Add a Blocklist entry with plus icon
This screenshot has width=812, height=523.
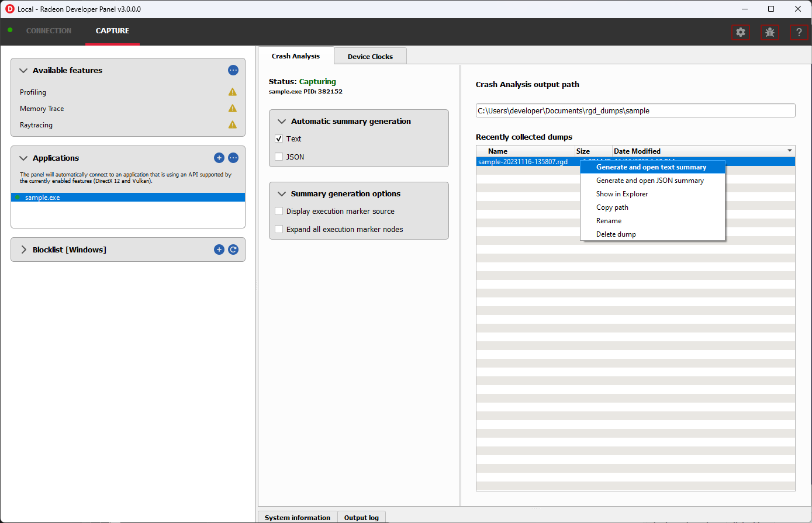[219, 250]
